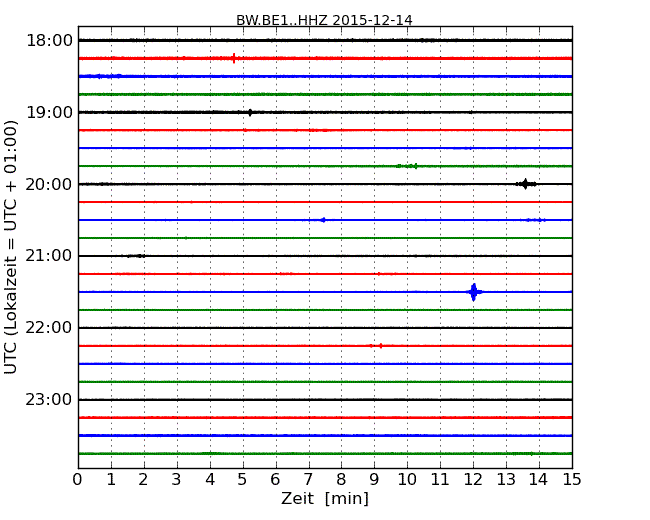Click x-axis tick label 9
The height and width of the screenshot is (520, 650).
[x=374, y=479]
